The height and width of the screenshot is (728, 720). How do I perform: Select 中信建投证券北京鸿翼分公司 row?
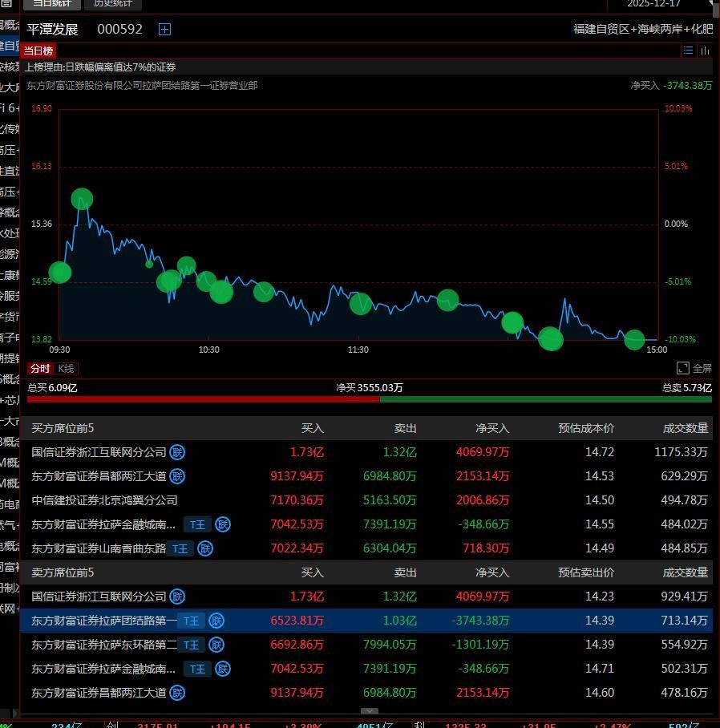tap(366, 500)
